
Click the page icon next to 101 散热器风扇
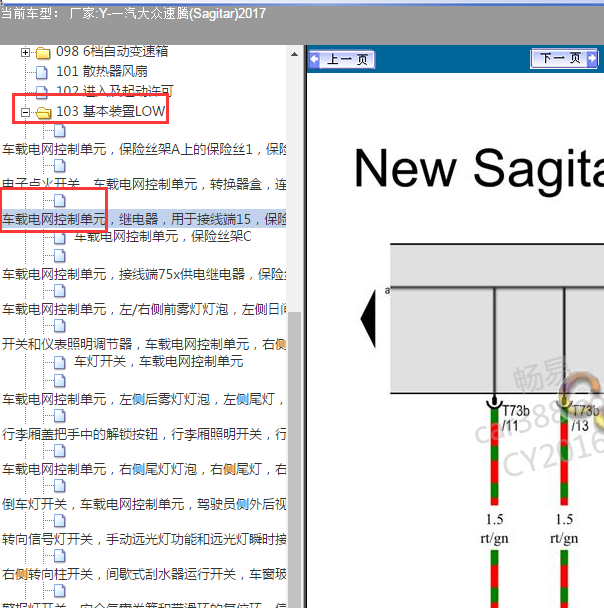(42, 72)
